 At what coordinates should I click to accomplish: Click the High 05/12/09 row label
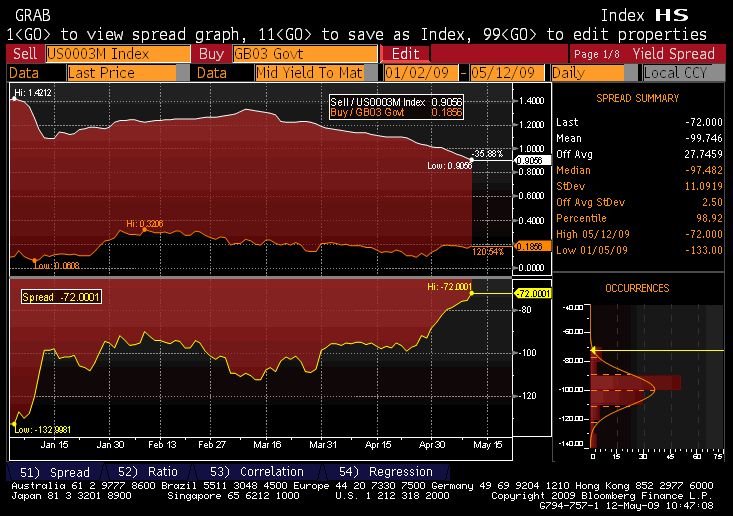coord(593,234)
